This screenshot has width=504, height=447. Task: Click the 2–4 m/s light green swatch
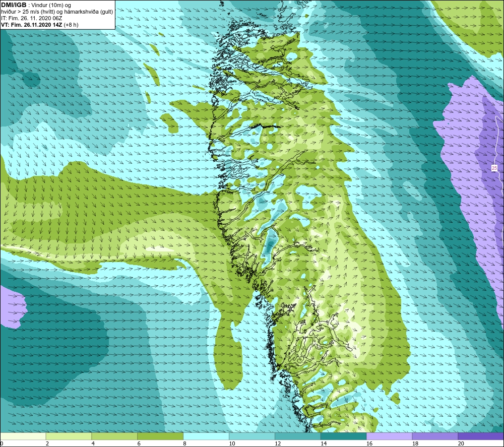click(x=69, y=436)
